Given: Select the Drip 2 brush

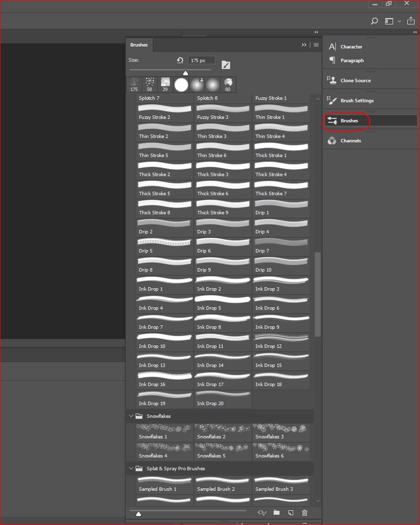Looking at the screenshot, I should pyautogui.click(x=165, y=228).
